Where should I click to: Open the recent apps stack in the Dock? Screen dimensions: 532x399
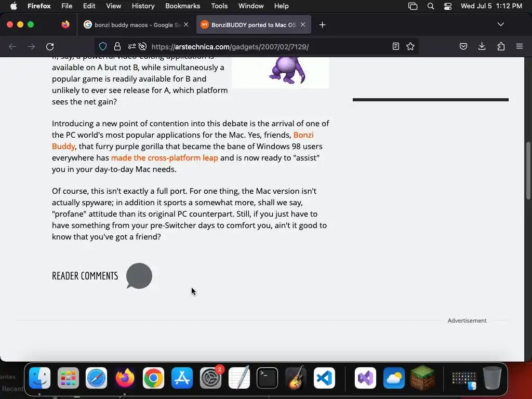pyautogui.click(x=464, y=380)
